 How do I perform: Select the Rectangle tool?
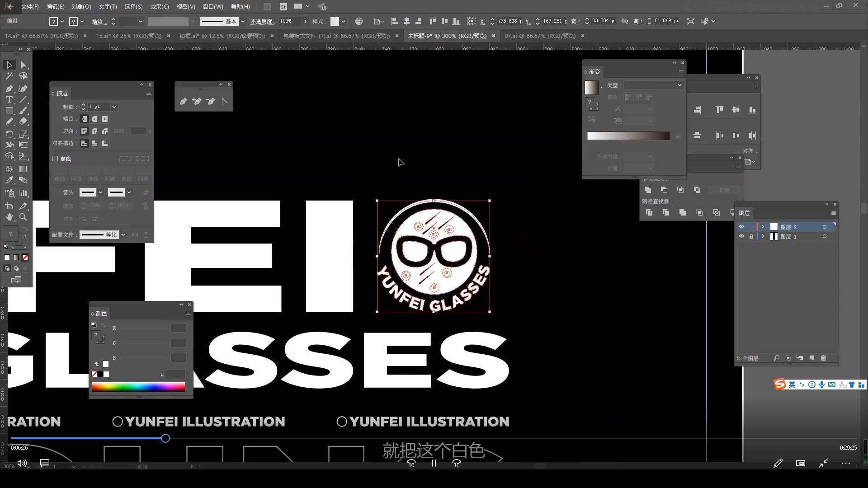(x=9, y=111)
